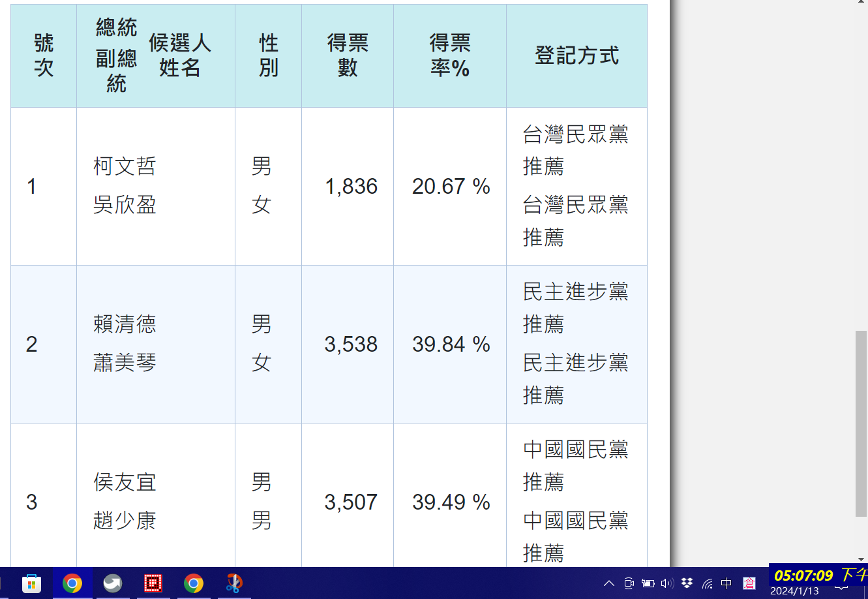Click the vote count 3,507
This screenshot has height=599, width=868.
(351, 502)
